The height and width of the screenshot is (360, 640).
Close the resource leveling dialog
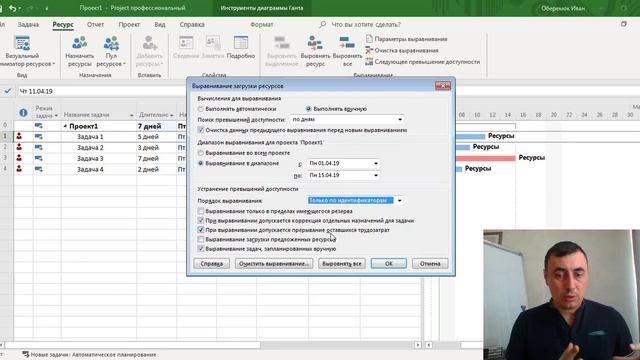[x=443, y=86]
